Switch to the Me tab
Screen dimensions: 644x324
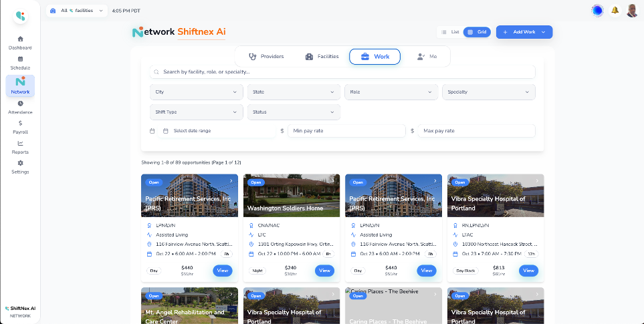tap(427, 57)
